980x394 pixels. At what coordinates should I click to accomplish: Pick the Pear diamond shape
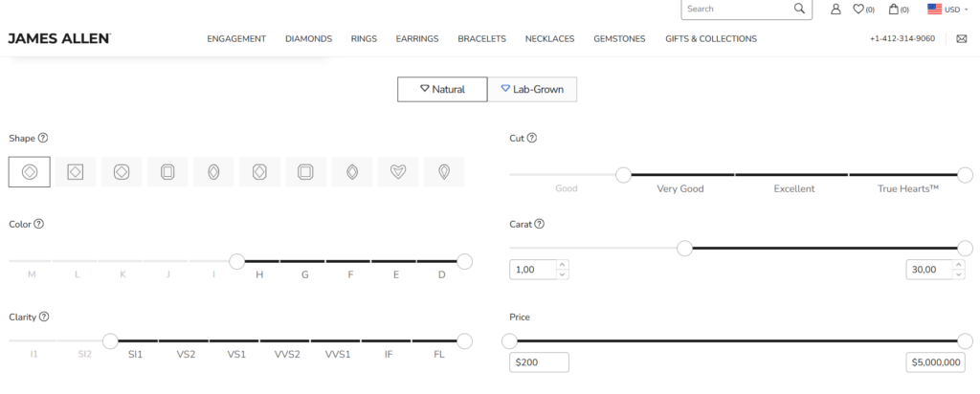444,172
